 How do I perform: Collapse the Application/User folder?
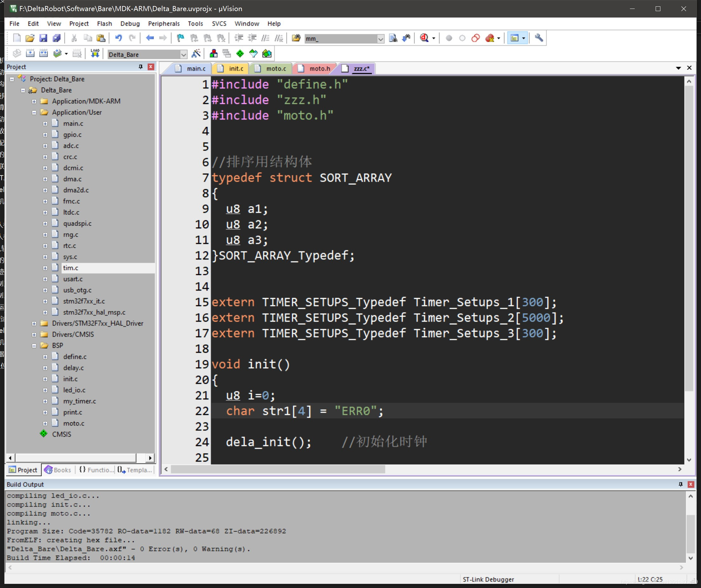coord(34,113)
